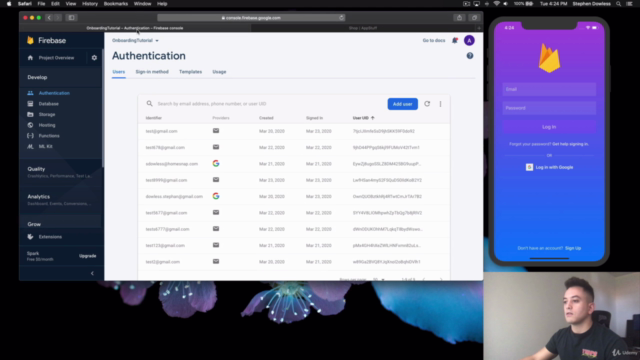This screenshot has height=360, width=640.
Task: Open three-dot more options menu
Action: point(440,104)
